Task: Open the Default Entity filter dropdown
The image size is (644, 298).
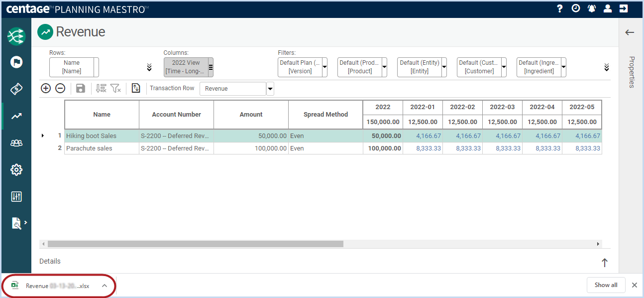Action: tap(444, 67)
